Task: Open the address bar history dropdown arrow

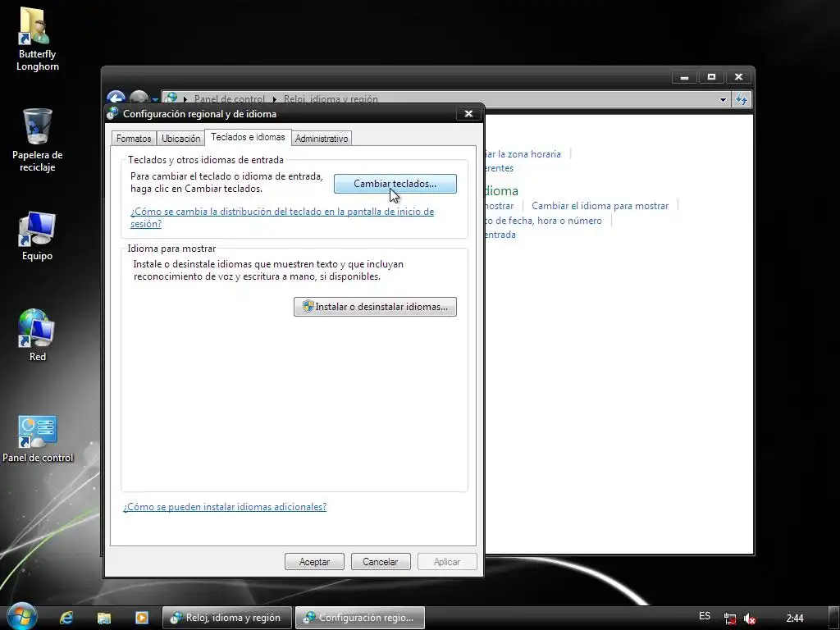Action: click(x=723, y=99)
